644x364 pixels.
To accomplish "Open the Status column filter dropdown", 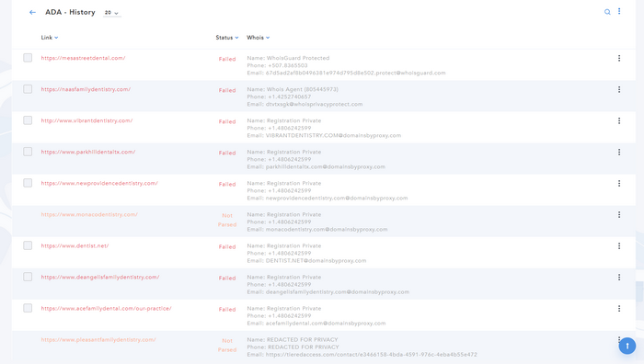I will [x=227, y=38].
